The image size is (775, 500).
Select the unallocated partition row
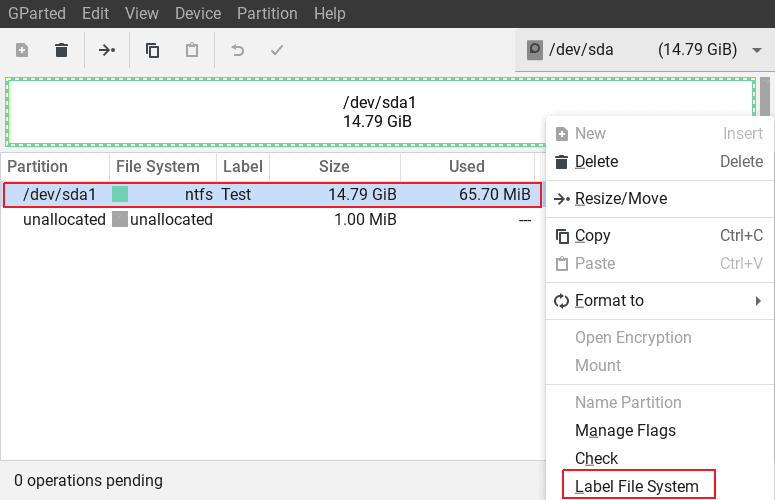(273, 219)
